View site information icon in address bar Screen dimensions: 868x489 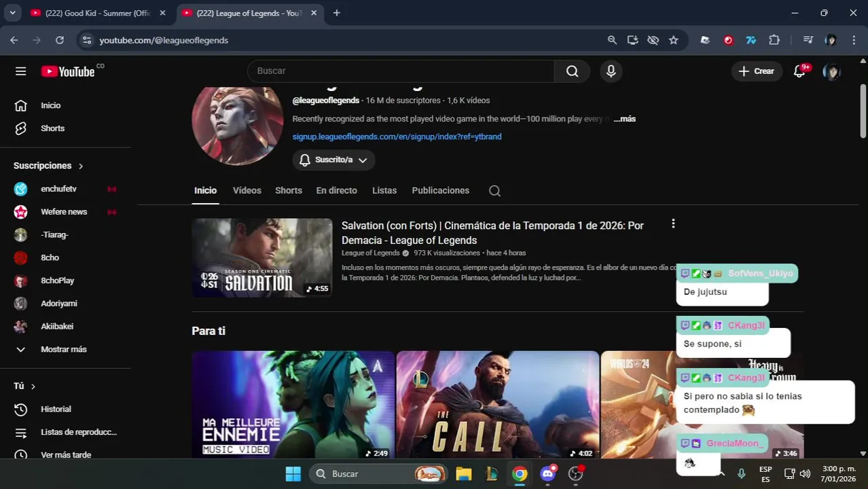pos(86,40)
